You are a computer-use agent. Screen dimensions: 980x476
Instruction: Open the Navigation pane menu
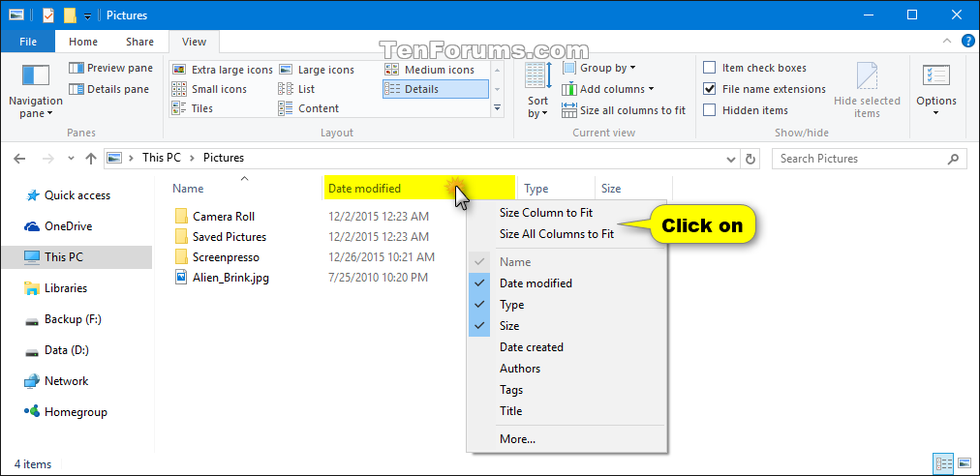(x=36, y=91)
